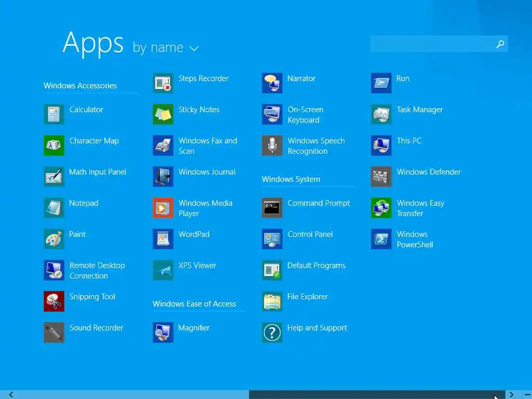The width and height of the screenshot is (532, 399).
Task: Expand the 'by name' sort dropdown
Action: 166,47
